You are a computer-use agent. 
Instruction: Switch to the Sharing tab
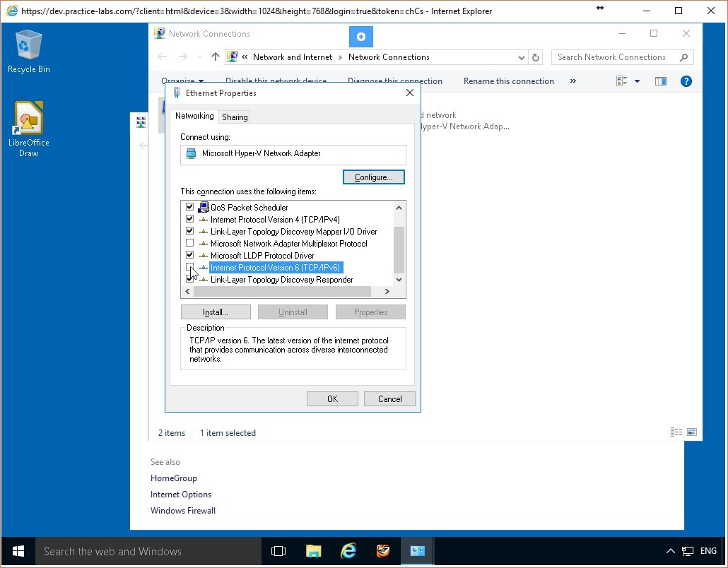pyautogui.click(x=234, y=116)
